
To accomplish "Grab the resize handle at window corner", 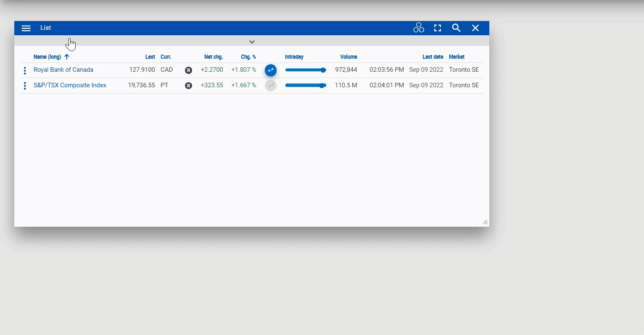I will point(485,222).
